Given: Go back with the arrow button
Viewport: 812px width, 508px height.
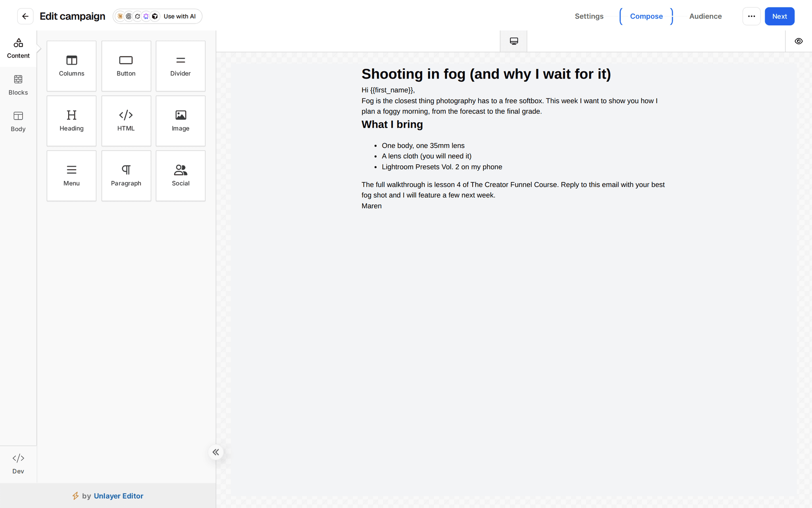Looking at the screenshot, I should click(x=25, y=16).
